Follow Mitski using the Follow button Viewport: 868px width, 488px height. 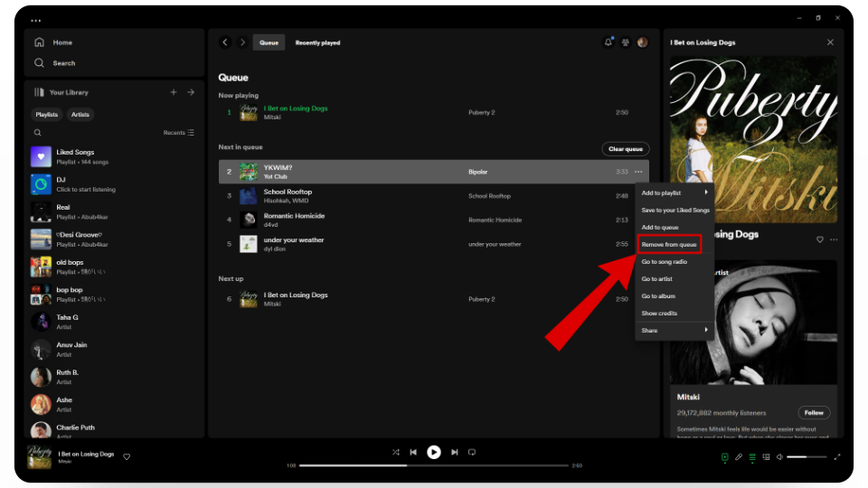(814, 413)
